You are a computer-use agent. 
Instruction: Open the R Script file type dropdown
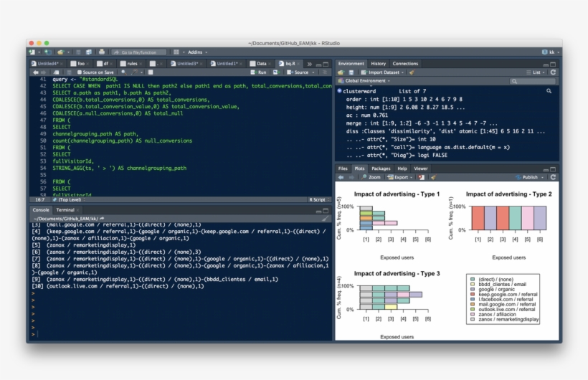319,199
